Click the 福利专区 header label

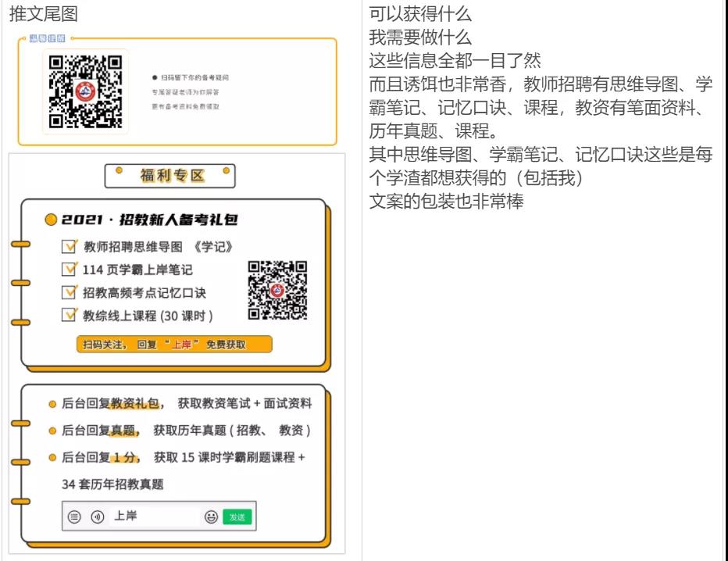pyautogui.click(x=171, y=175)
